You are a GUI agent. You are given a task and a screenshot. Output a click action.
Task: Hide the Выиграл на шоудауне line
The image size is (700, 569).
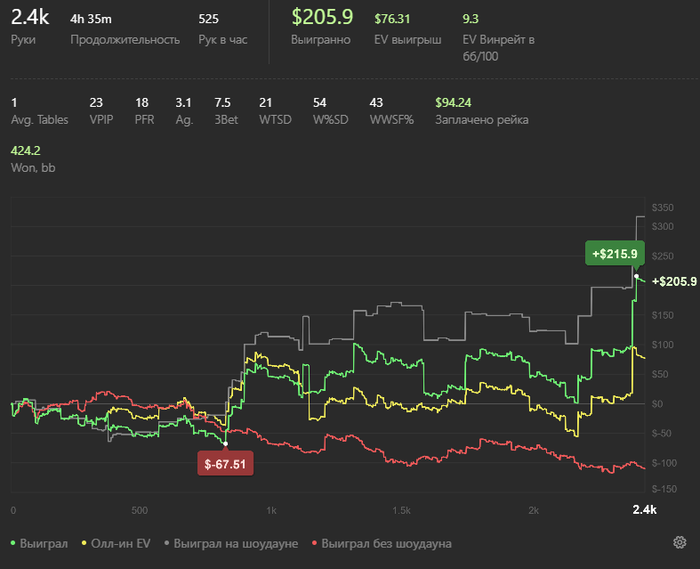point(236,544)
